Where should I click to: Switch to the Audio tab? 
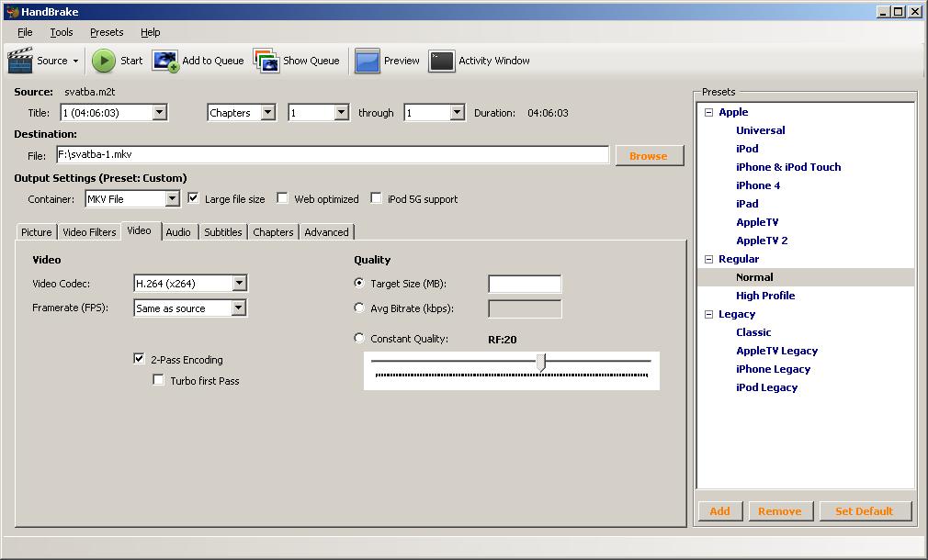pos(178,232)
